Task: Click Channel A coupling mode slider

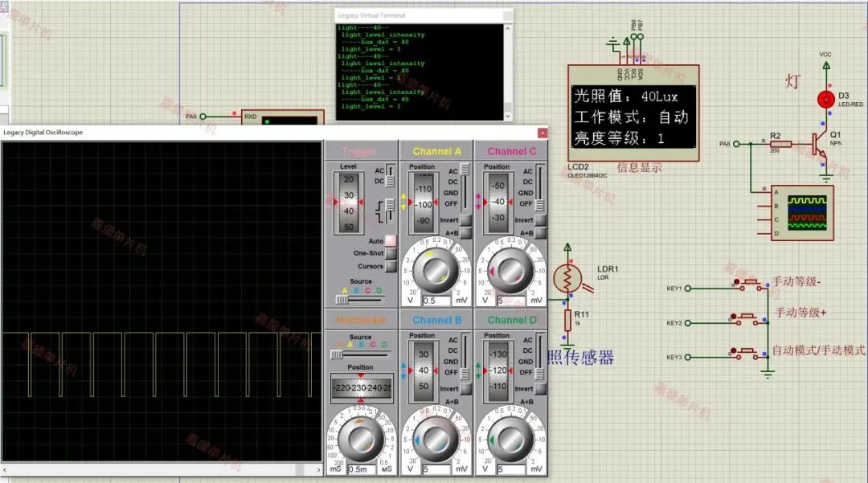Action: pyautogui.click(x=465, y=187)
